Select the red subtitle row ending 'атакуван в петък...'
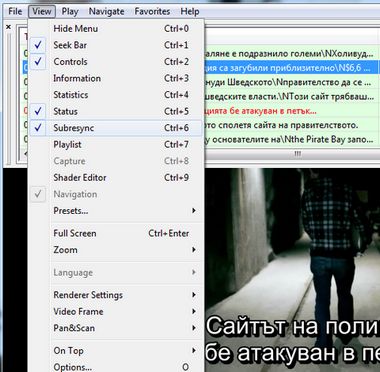This screenshot has height=372, width=380. point(290,111)
